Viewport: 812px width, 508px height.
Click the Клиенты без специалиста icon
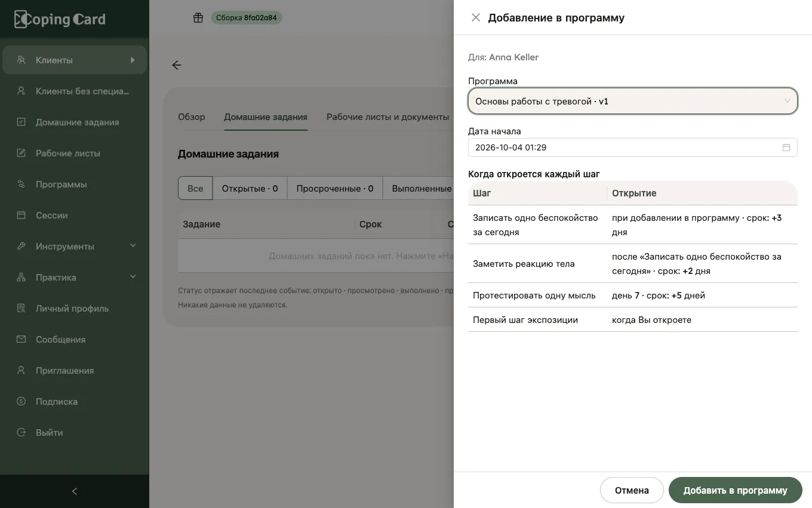(21, 91)
